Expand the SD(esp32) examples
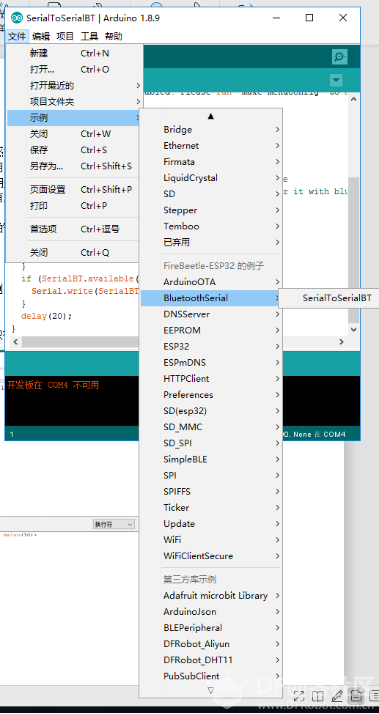 (x=211, y=411)
